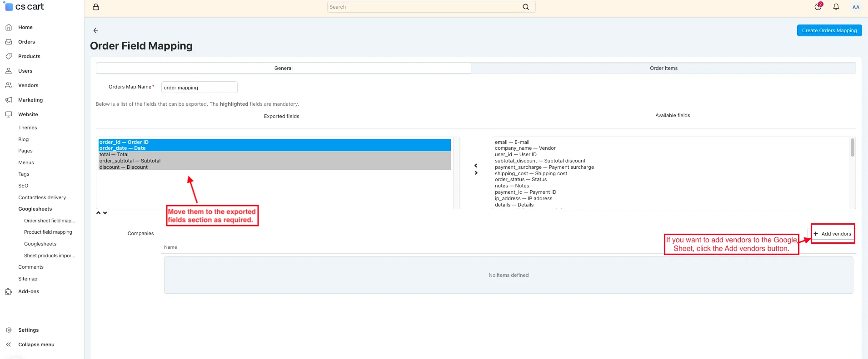Open Tags under Website
Screen dimensions: 868x359
point(24,174)
